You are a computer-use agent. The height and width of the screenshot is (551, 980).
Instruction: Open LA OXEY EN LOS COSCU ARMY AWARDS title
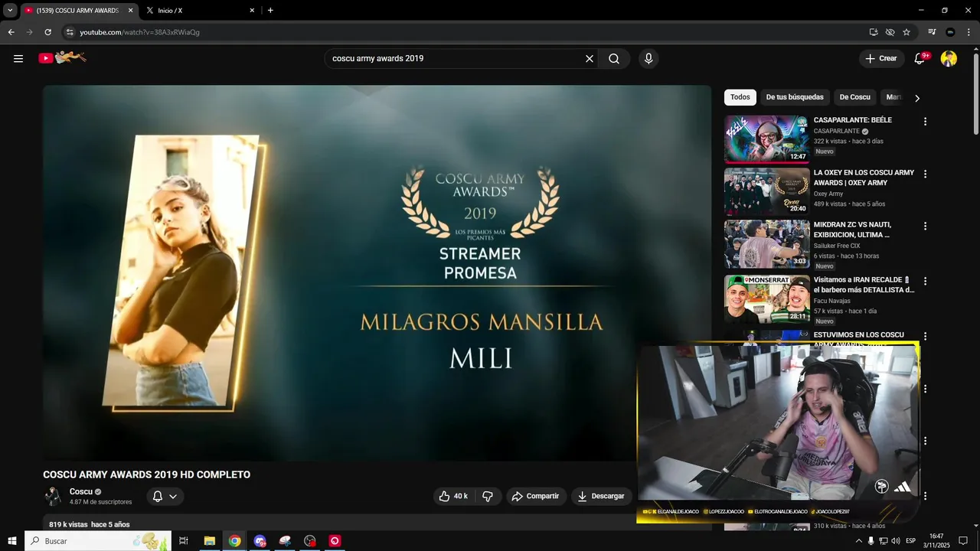coord(864,178)
